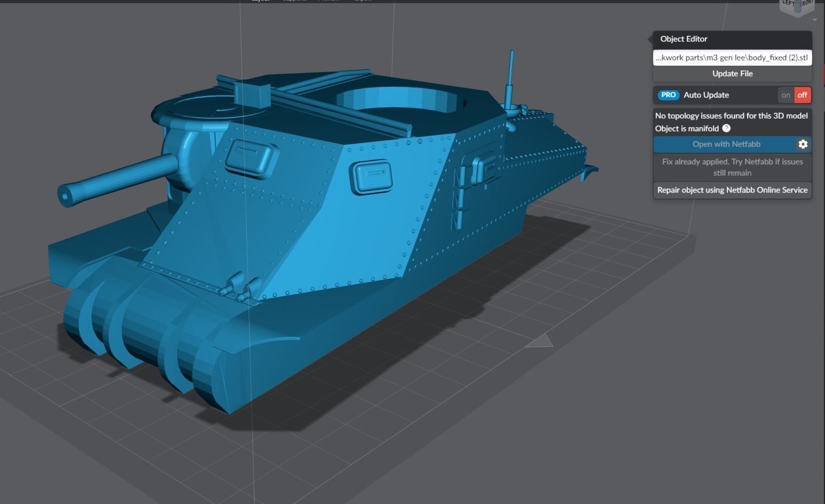This screenshot has height=504, width=825.
Task: Turn Auto Update on
Action: [x=785, y=95]
